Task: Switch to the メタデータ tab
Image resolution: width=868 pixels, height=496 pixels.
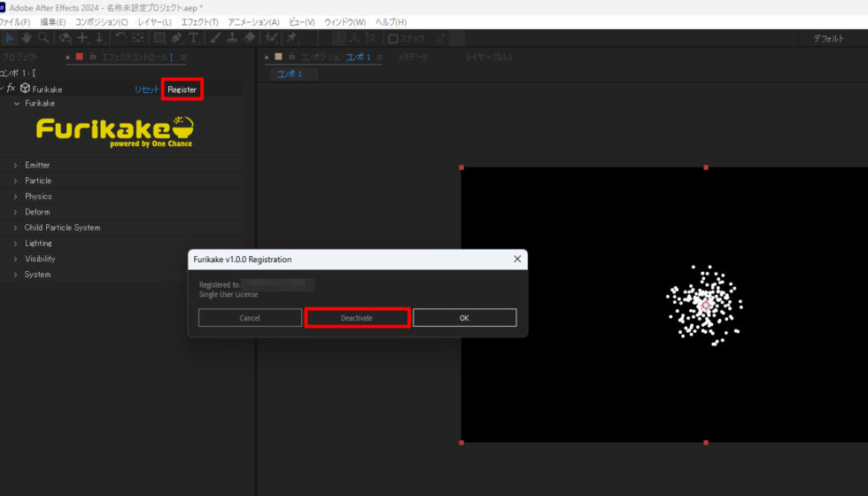Action: [413, 57]
